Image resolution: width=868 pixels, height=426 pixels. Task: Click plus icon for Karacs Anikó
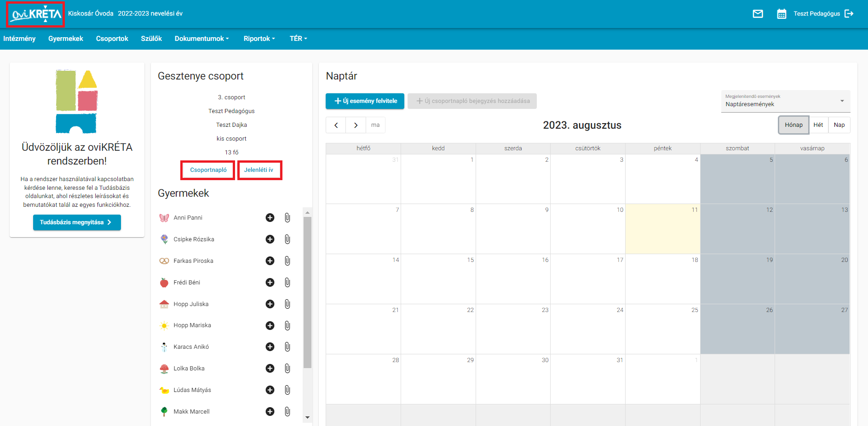point(270,347)
